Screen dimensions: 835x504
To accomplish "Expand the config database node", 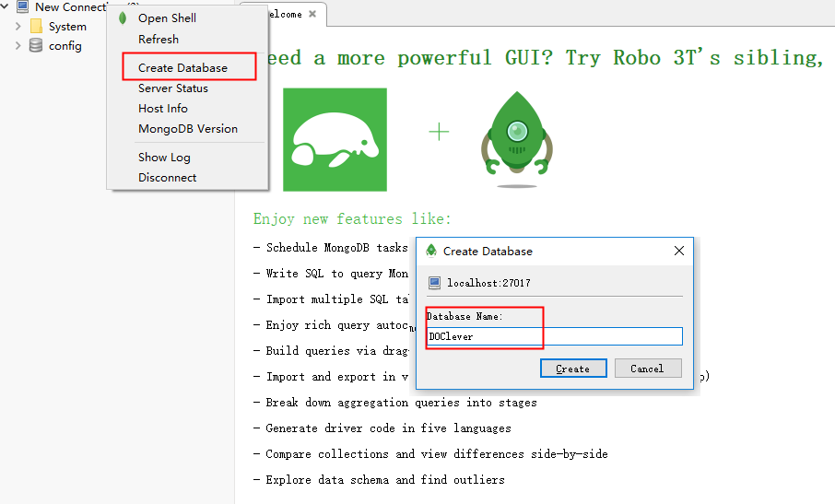I will click(x=18, y=46).
